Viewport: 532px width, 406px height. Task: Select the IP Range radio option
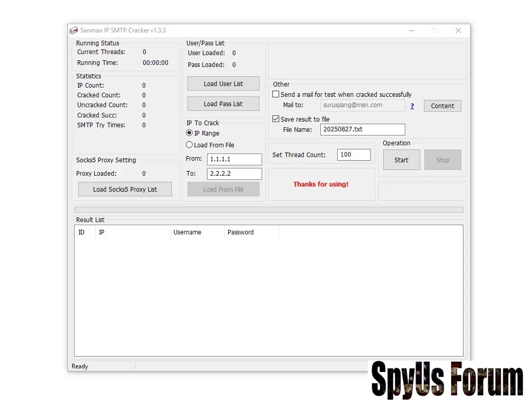pos(190,133)
